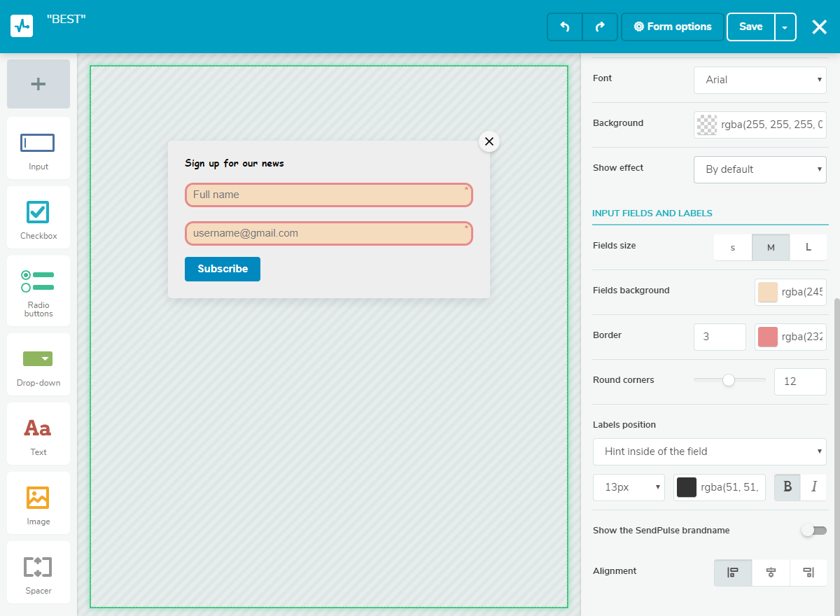
Task: Click the Subscribe button in the form preview
Action: [223, 269]
